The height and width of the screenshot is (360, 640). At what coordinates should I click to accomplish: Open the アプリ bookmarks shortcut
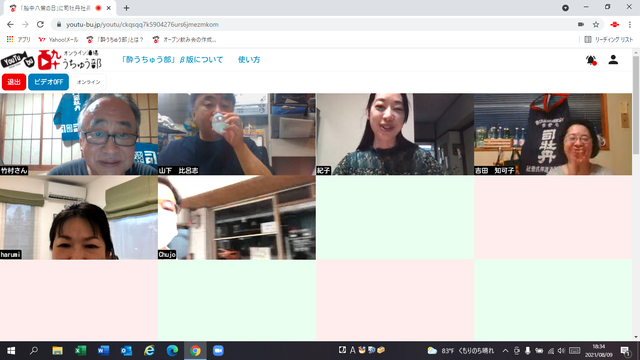18,40
